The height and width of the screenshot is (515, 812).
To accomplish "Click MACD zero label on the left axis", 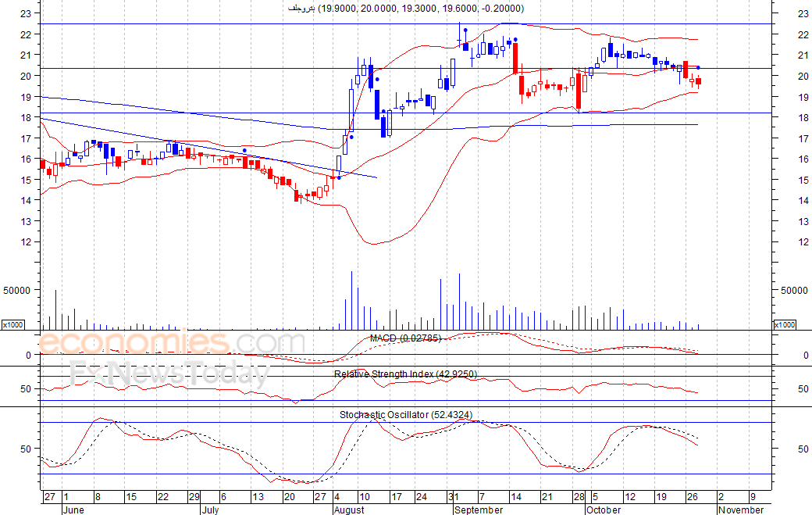I will 28,356.
